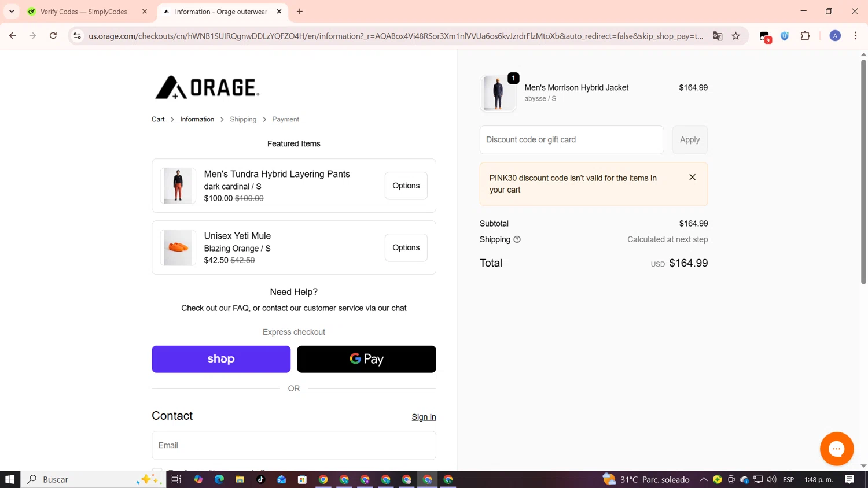Show hidden system tray icons
This screenshot has width=868, height=488.
704,479
